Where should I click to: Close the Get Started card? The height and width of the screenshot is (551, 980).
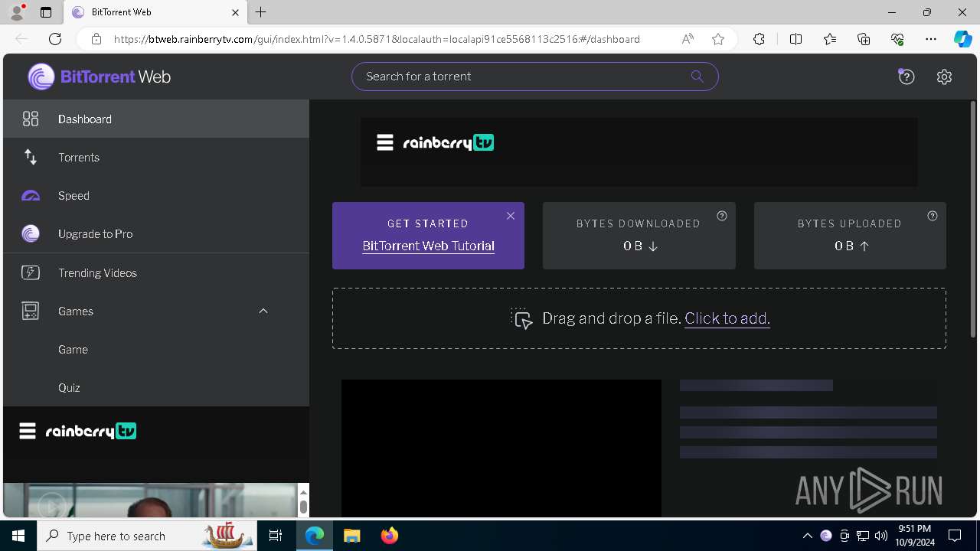[511, 216]
